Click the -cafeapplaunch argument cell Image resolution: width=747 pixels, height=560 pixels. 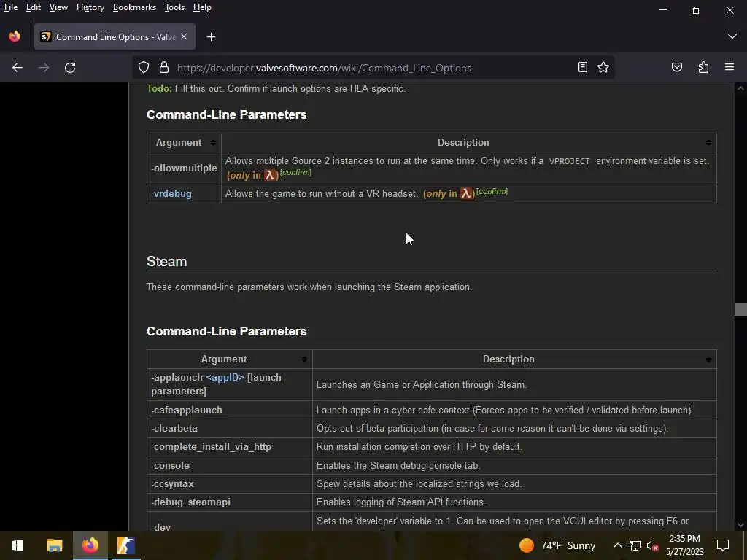[230, 410]
